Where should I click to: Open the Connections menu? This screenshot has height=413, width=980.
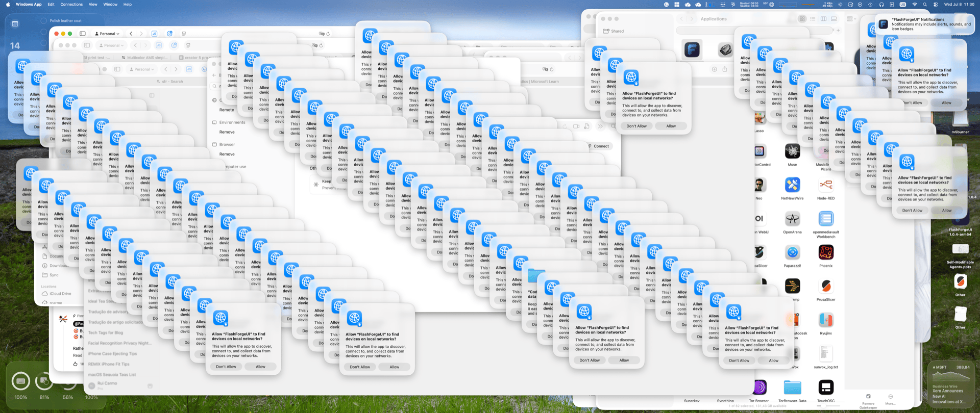[71, 4]
